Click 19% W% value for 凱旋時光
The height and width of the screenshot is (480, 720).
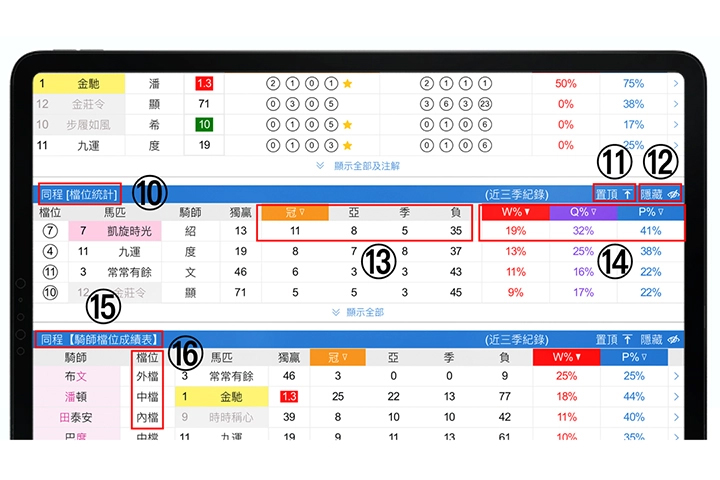point(515,231)
